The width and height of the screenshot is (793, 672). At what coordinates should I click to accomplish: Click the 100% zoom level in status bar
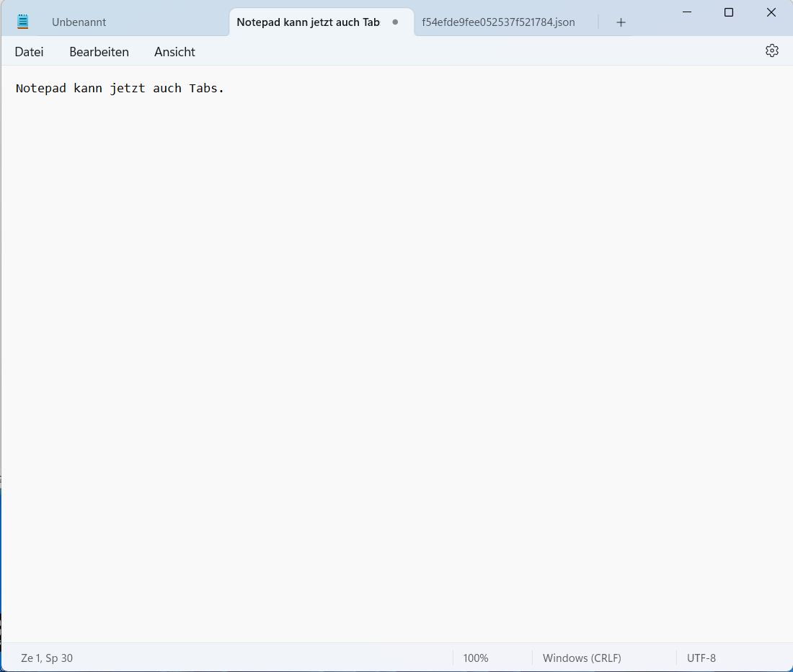point(475,658)
